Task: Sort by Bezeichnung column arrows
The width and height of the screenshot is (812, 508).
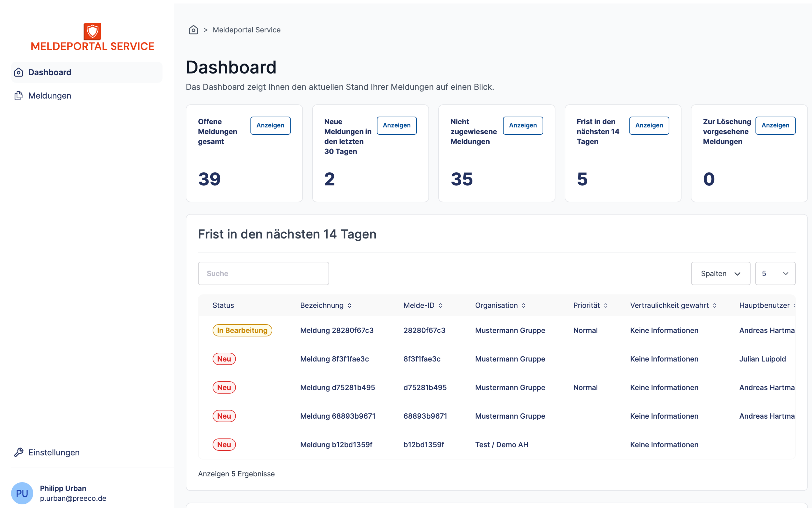Action: tap(349, 305)
